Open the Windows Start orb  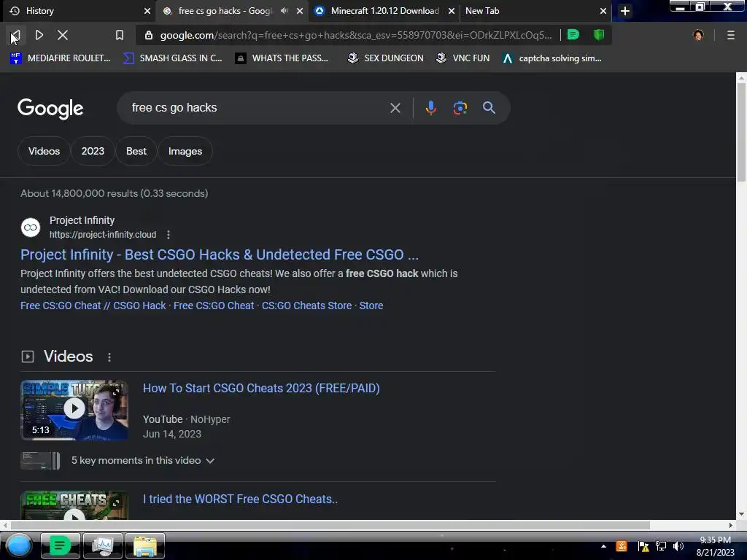(19, 545)
